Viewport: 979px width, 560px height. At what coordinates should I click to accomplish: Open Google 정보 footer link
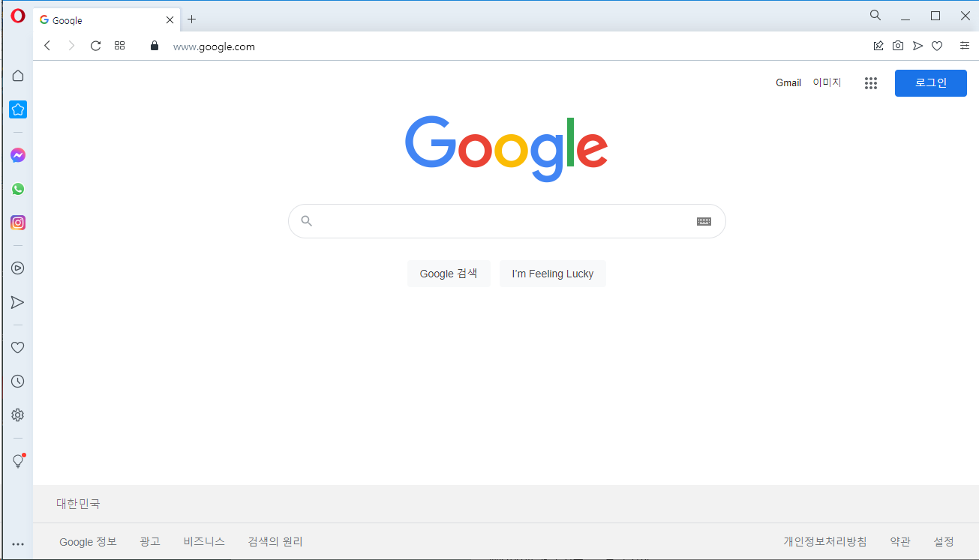(x=88, y=541)
